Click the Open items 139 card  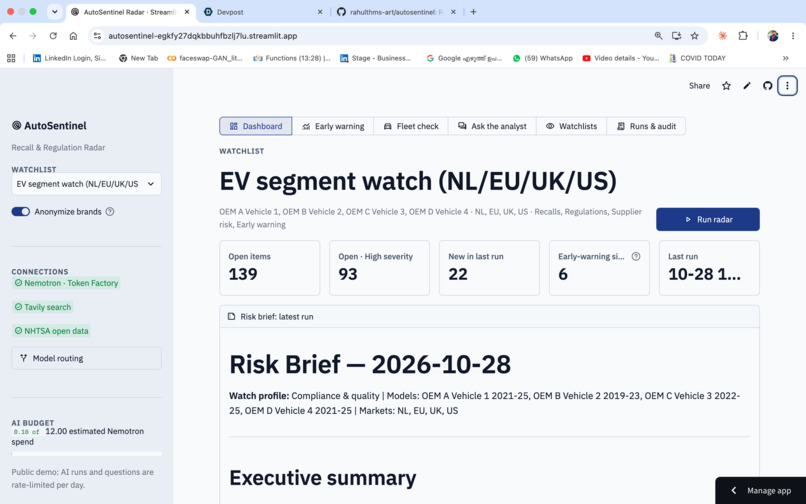(269, 268)
